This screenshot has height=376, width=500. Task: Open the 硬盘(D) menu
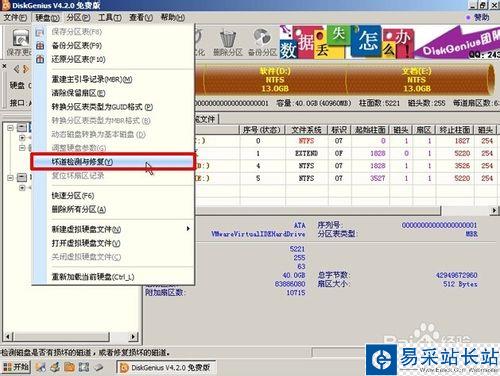[x=47, y=17]
